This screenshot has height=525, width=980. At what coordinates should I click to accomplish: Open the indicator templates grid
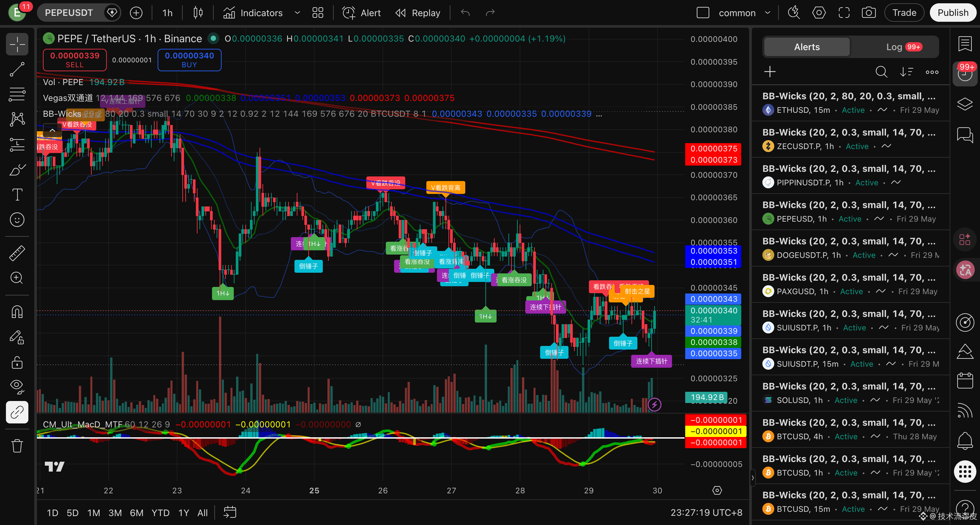coord(318,13)
